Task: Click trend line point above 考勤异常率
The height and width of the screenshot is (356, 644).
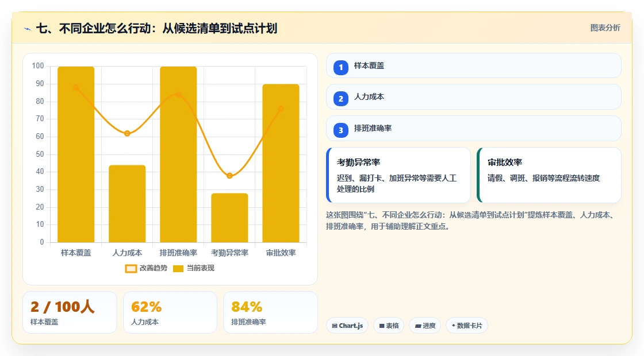Action: click(229, 176)
